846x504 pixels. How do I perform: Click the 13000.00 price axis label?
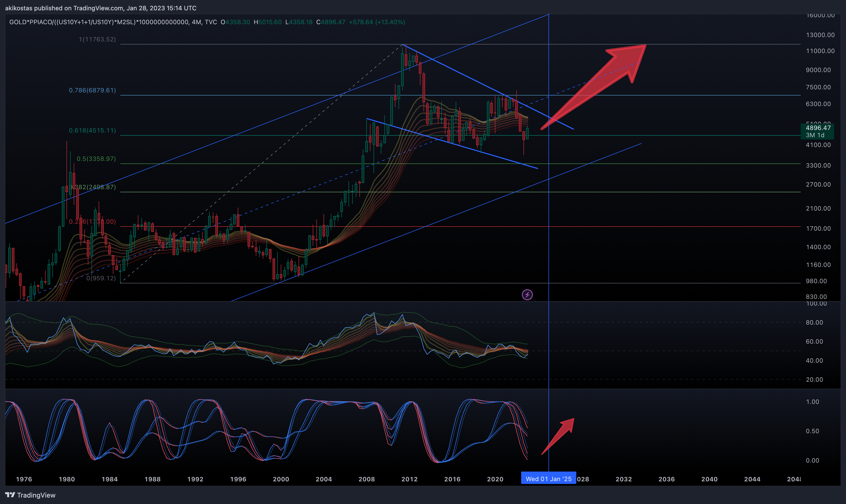tap(820, 35)
